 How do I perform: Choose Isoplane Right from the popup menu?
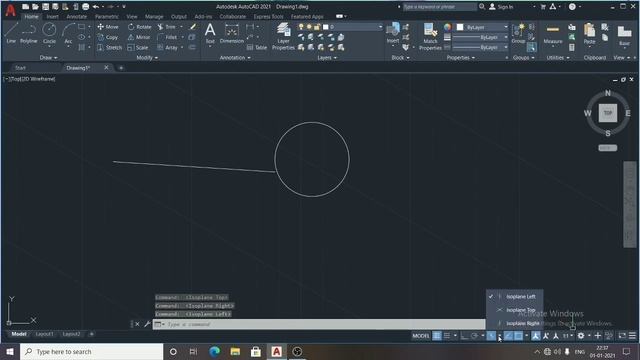click(x=514, y=323)
